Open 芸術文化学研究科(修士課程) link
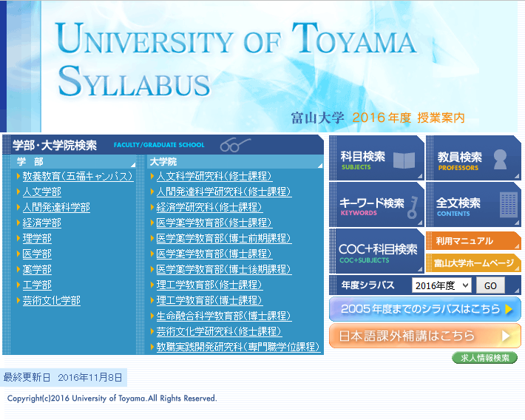525x420 pixels. [x=220, y=331]
